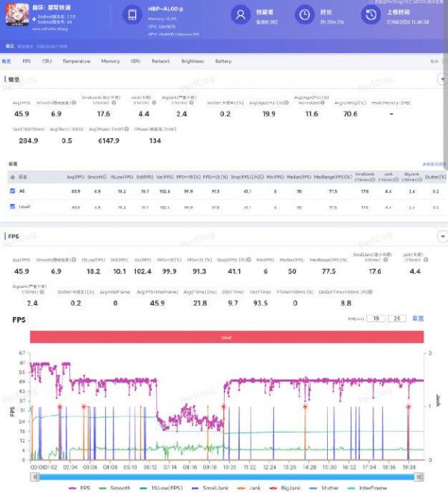
Task: Collapse the FPS section with arrow
Action: 441,236
